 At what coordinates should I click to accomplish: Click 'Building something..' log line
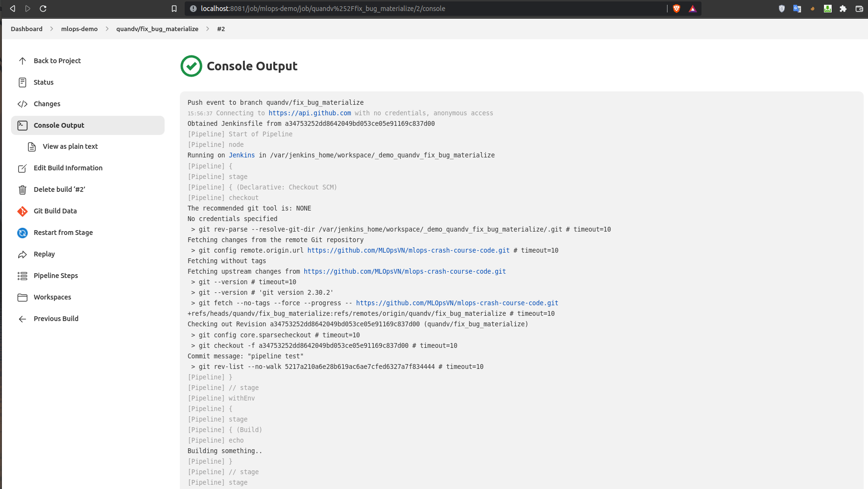pyautogui.click(x=225, y=451)
